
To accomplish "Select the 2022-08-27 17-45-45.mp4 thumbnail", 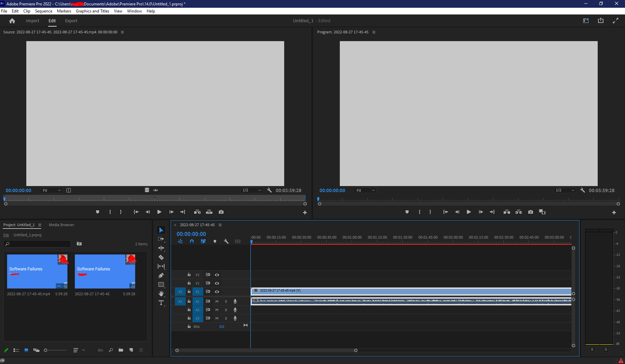I will coord(37,271).
